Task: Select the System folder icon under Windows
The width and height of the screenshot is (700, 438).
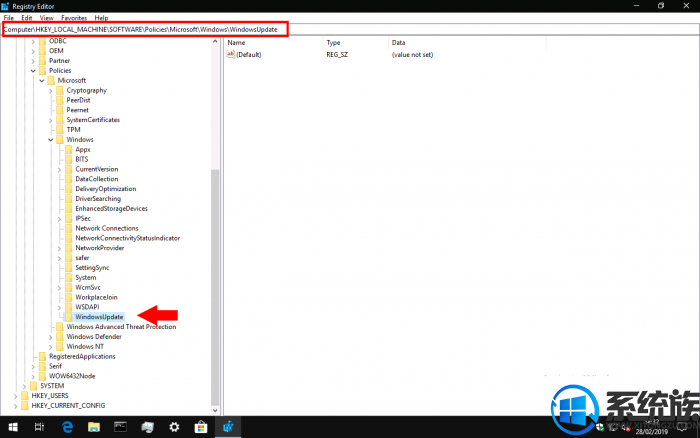Action: [69, 277]
